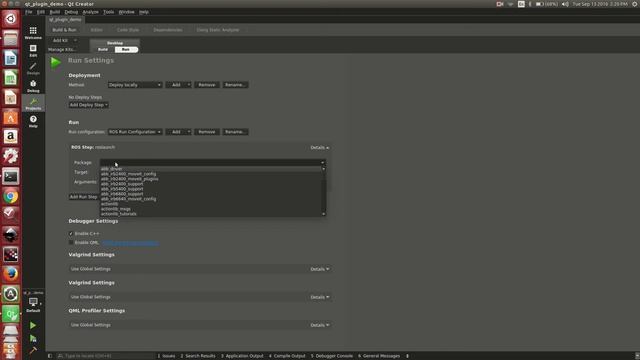Open the Package combo box
Screen dimensions: 640x360
pyautogui.click(x=213, y=162)
